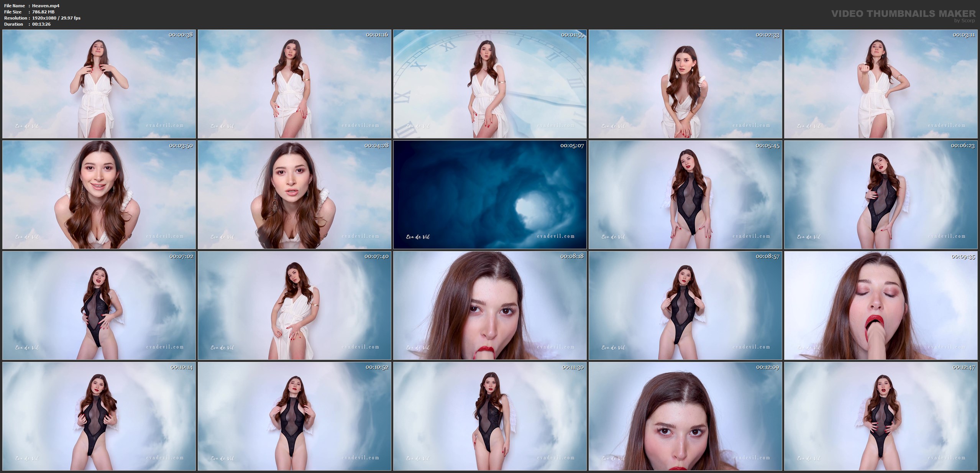Open the last thumbnail at 00:12:47
Screen dimensions: 980x473
click(x=881, y=416)
